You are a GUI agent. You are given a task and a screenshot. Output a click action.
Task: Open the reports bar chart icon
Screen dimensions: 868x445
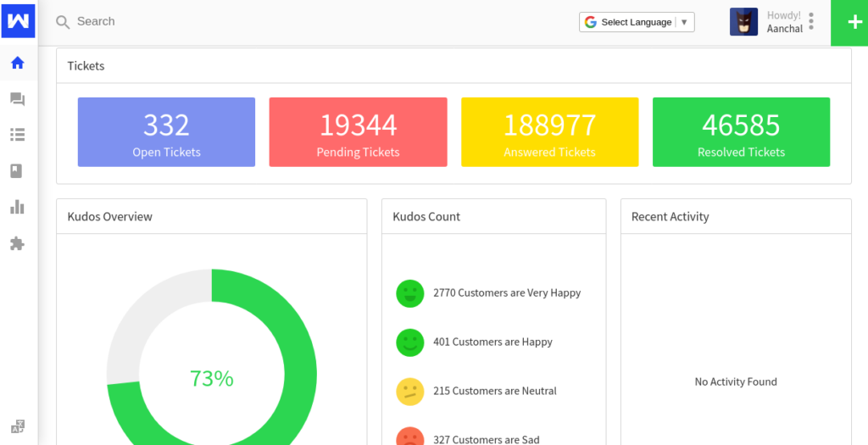(18, 207)
